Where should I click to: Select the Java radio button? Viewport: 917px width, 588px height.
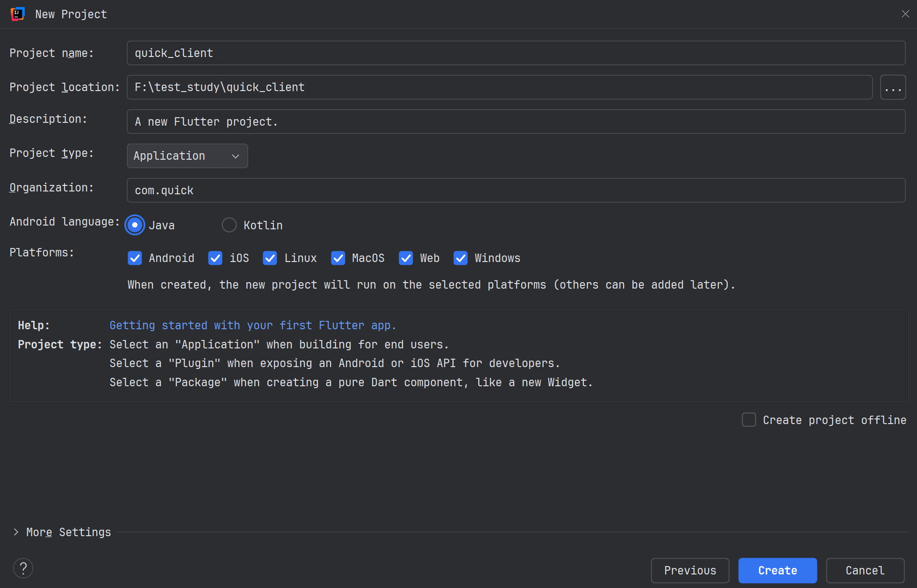135,225
